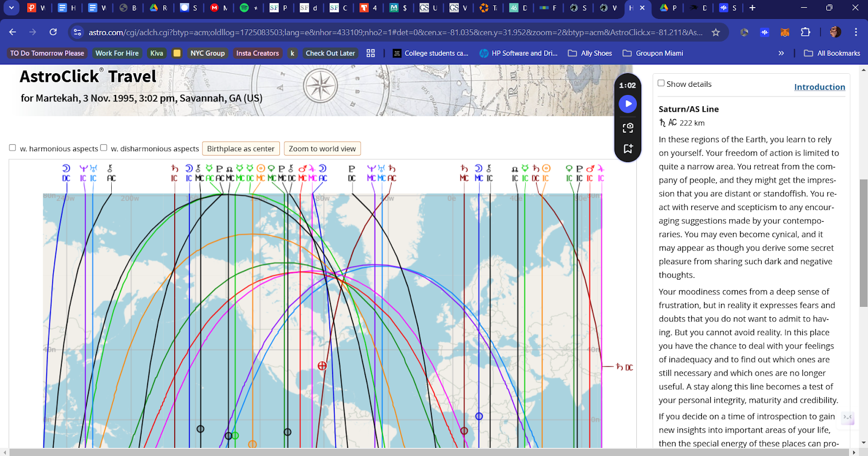This screenshot has width=868, height=456.
Task: Open the College students bookmark
Action: pos(431,53)
